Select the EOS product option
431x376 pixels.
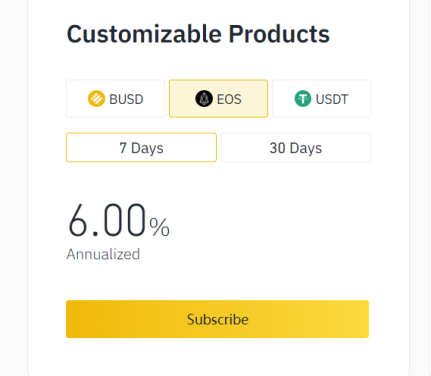click(x=218, y=99)
